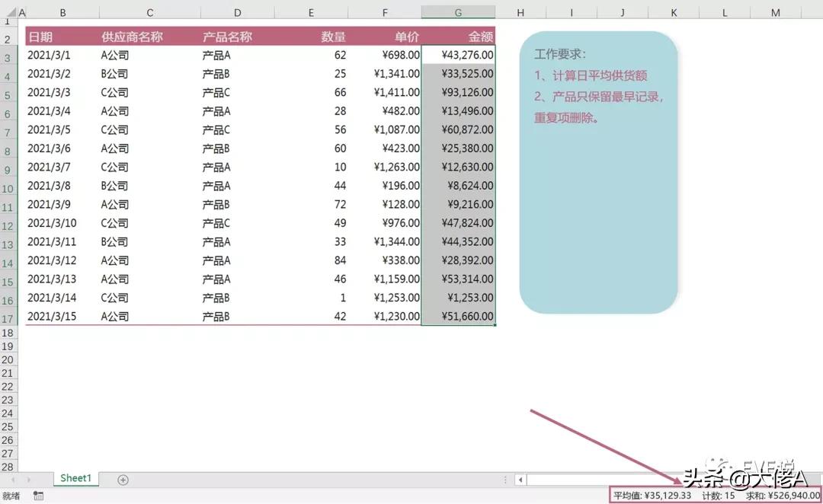Screen dimensions: 823x504
Task: Click the 平均值 ¥35,129.33 status entry
Action: [x=652, y=496]
